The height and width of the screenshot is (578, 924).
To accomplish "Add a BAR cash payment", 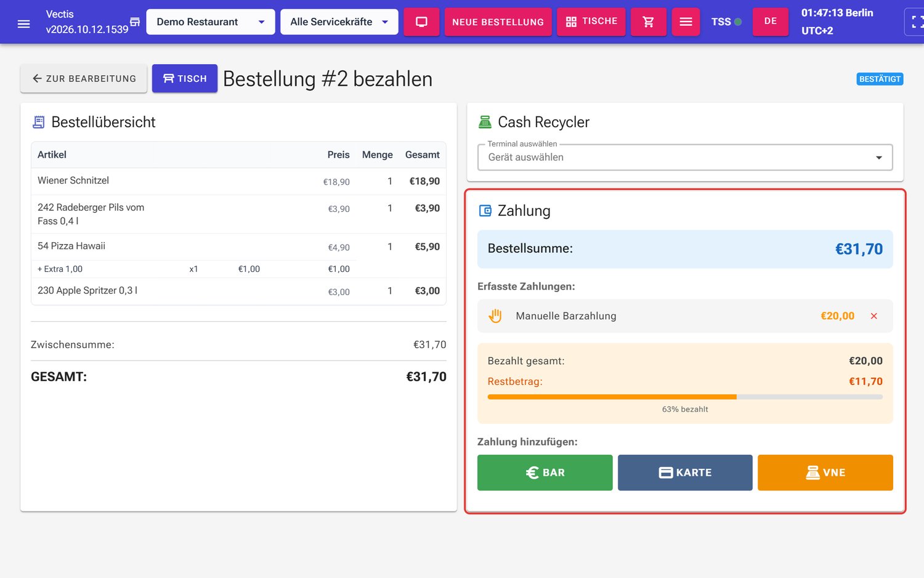I will click(545, 473).
